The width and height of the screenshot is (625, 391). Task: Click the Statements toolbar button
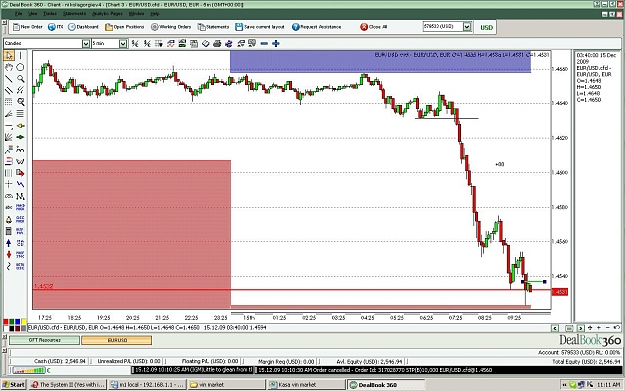(213, 27)
